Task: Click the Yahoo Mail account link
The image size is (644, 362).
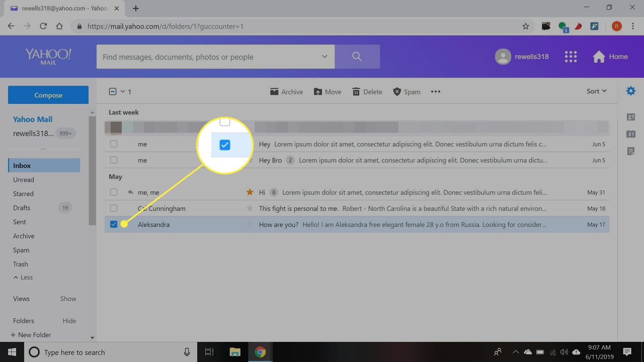Action: [x=33, y=119]
